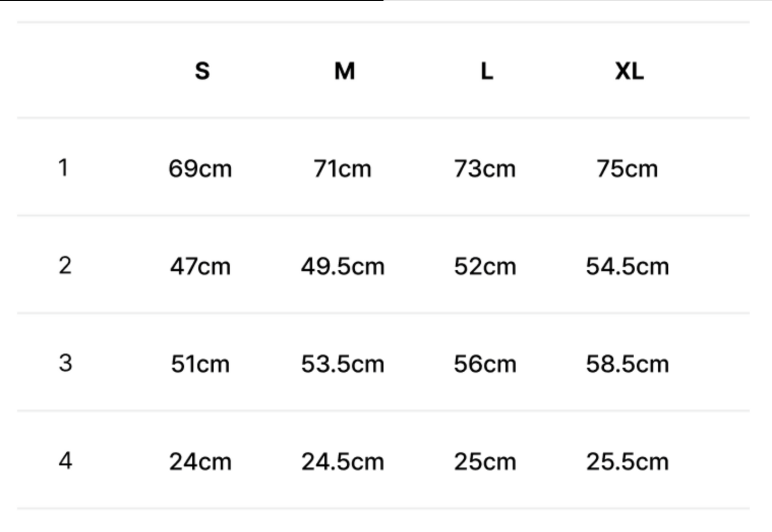Click the 25.5cm cell

pyautogui.click(x=627, y=462)
